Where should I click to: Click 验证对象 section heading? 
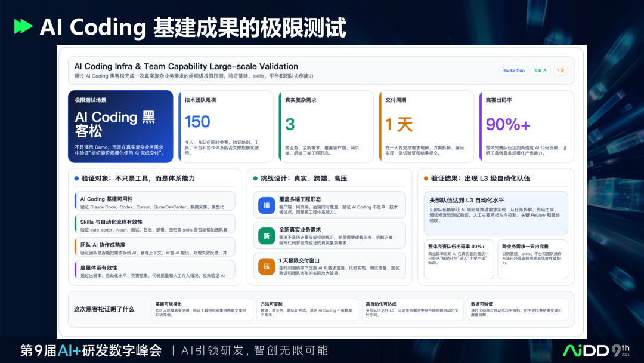point(138,179)
